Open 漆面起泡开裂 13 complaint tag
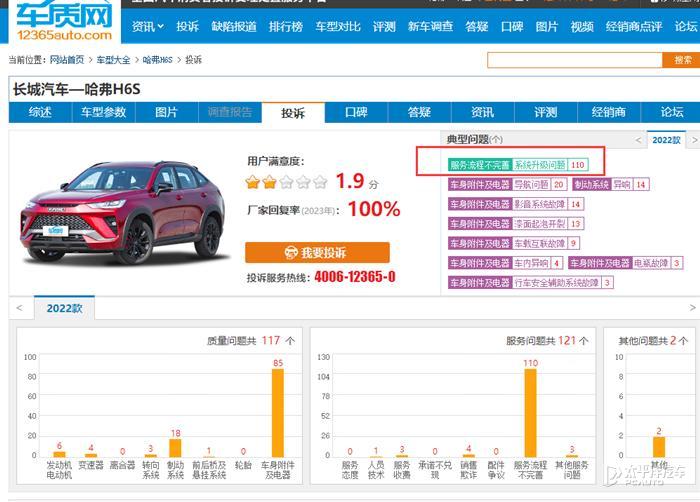700x502 pixels. pyautogui.click(x=516, y=224)
